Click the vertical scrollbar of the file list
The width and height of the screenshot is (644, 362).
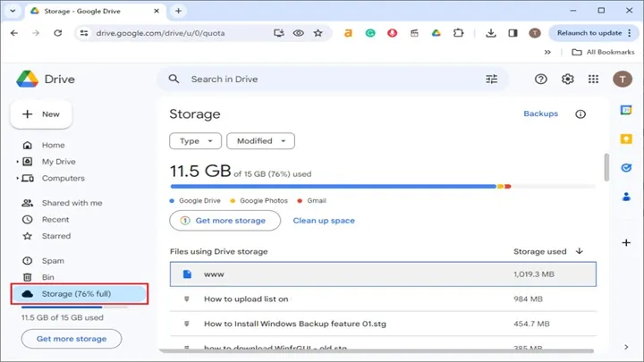point(606,167)
